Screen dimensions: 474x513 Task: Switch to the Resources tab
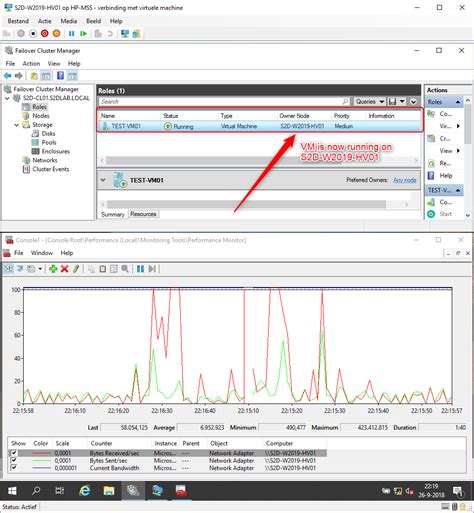143,214
